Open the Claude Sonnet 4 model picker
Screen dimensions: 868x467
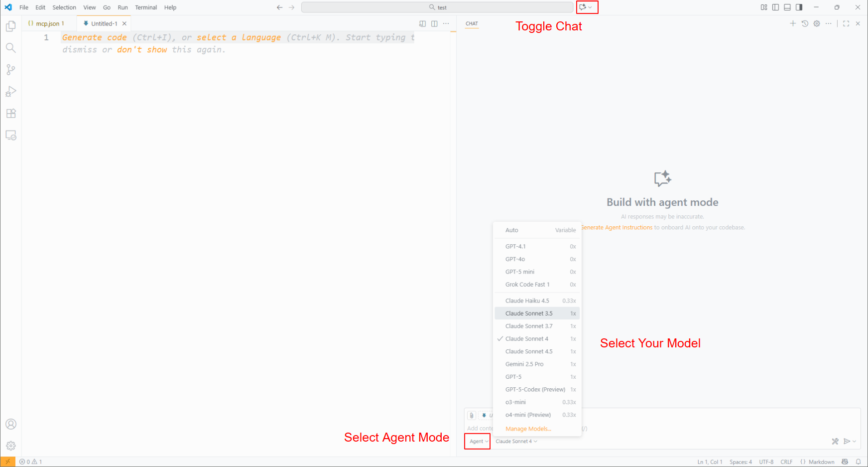tap(516, 442)
